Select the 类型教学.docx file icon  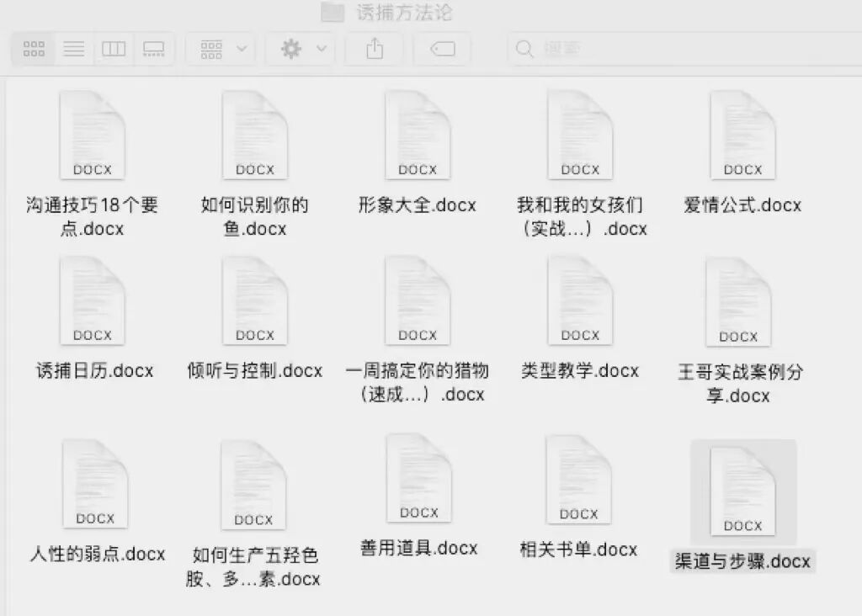[580, 300]
